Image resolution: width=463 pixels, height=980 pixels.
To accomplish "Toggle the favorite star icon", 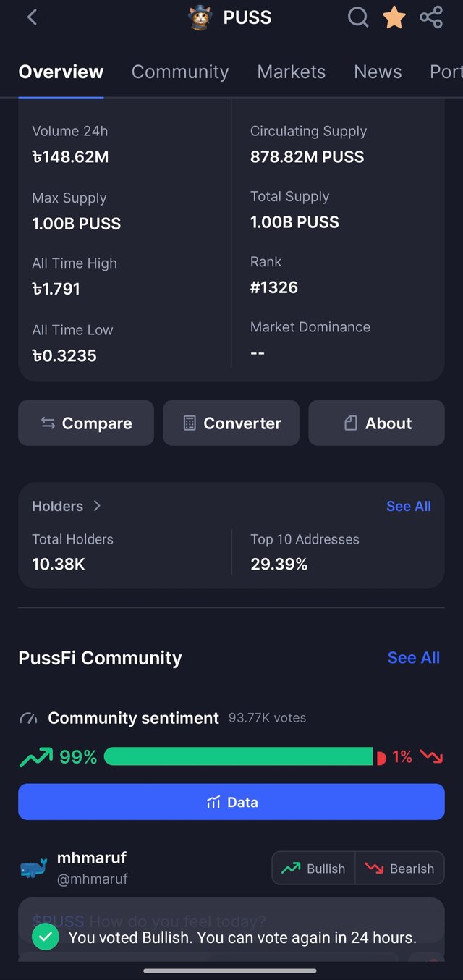I will [x=394, y=17].
